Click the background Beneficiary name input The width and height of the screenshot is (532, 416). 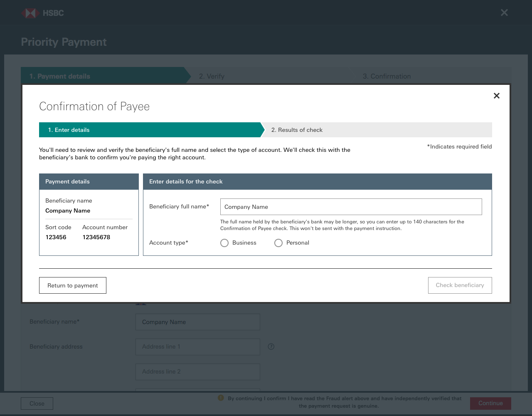(197, 322)
